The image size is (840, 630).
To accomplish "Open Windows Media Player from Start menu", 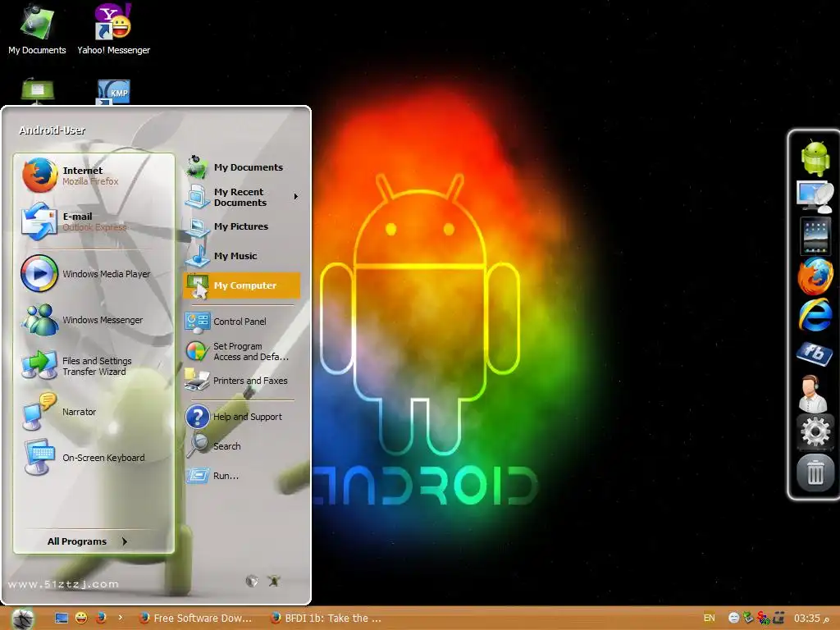I will (x=94, y=274).
